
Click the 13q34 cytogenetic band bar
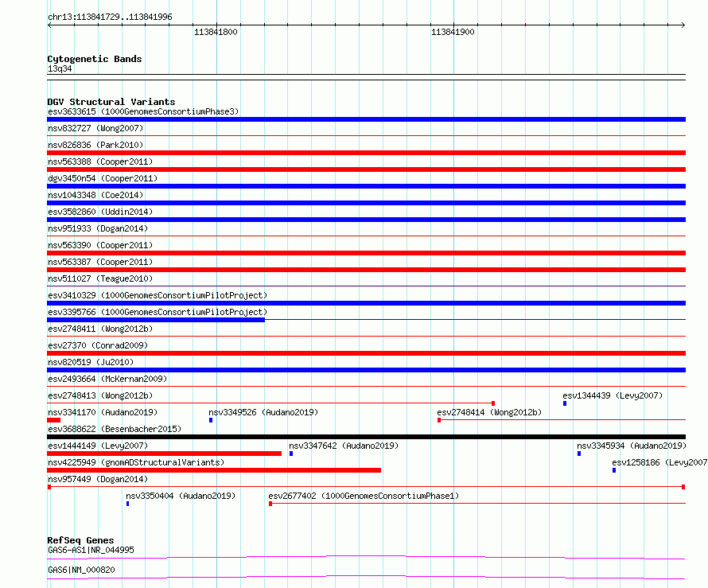click(366, 77)
